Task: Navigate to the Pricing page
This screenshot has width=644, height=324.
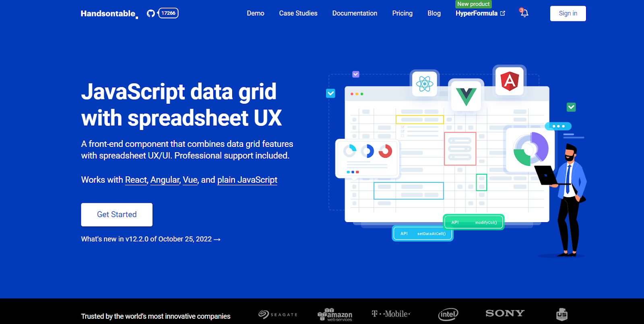Action: (x=402, y=13)
